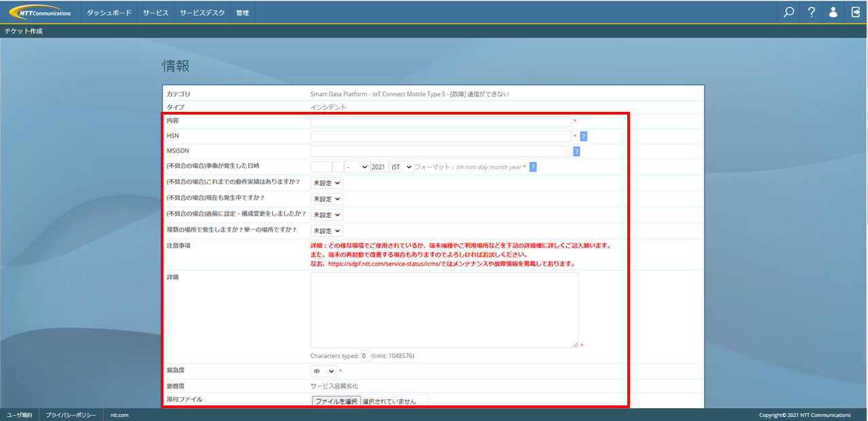
Task: Open the help question mark icon in header
Action: 811,12
